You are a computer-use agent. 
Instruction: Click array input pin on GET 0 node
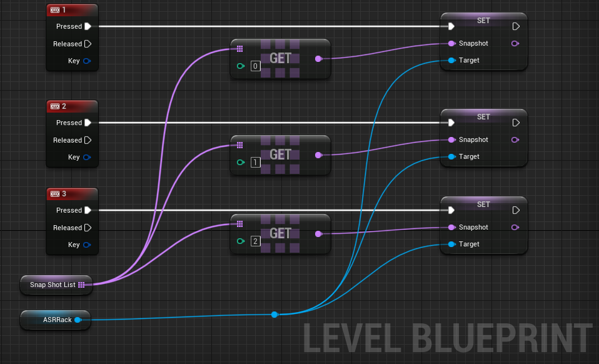[x=240, y=49]
